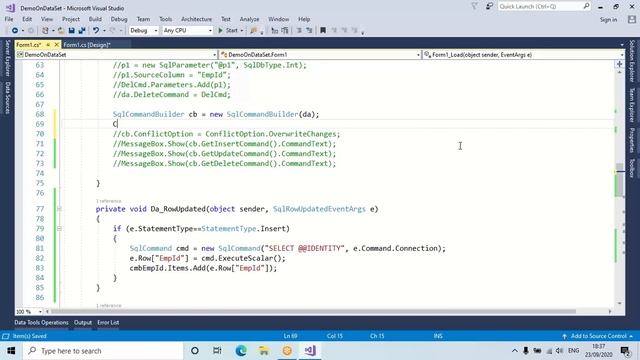Screen dimensions: 640x360
Task: Open the Error List panel tab
Action: (x=108, y=322)
